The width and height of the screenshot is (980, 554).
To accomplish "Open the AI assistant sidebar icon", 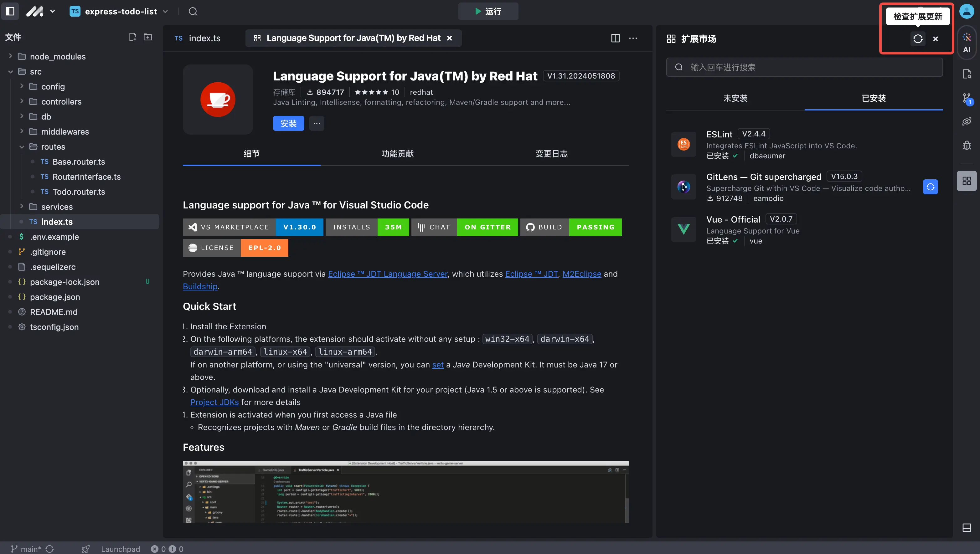I will [967, 42].
